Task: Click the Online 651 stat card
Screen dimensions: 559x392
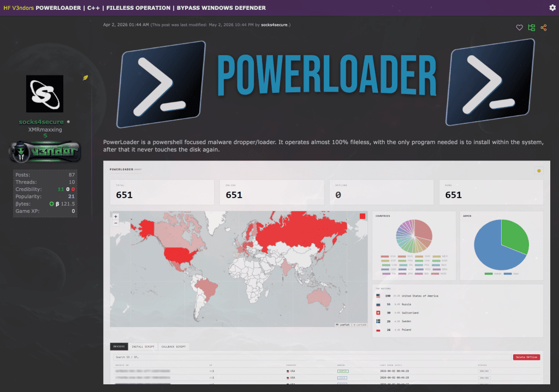Action: tap(272, 192)
